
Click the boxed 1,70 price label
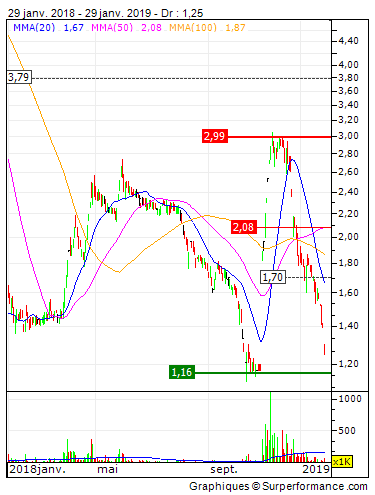pyautogui.click(x=273, y=277)
